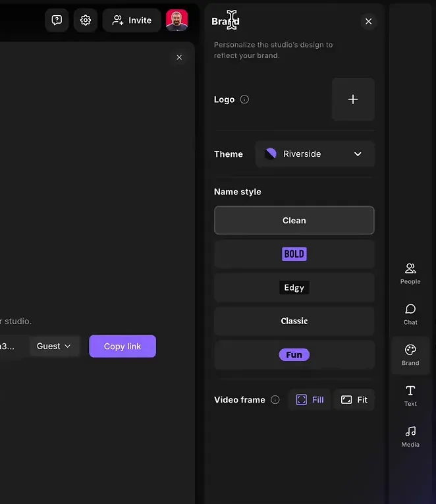Click the Copy link button
Screen dimensions: 436x504
coord(123,346)
